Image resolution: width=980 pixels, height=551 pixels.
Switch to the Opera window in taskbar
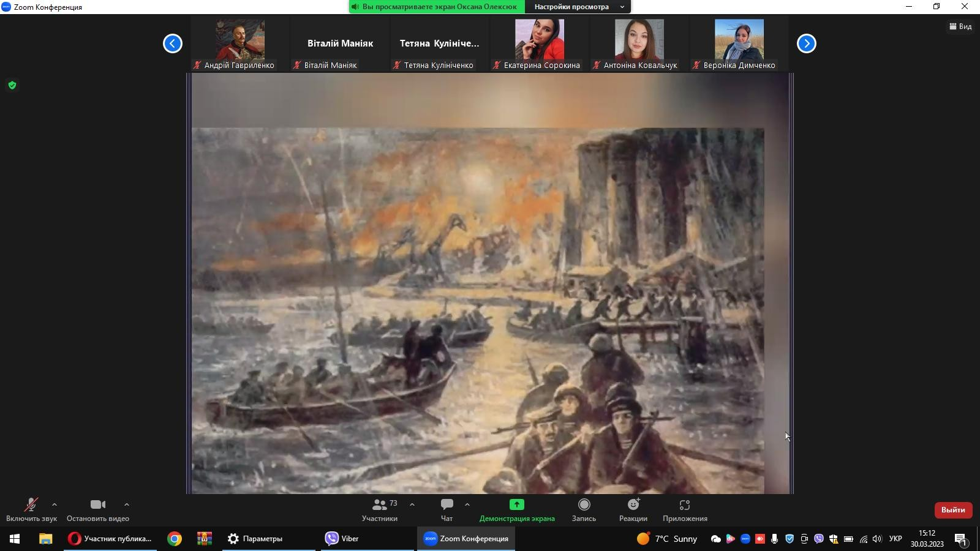110,539
